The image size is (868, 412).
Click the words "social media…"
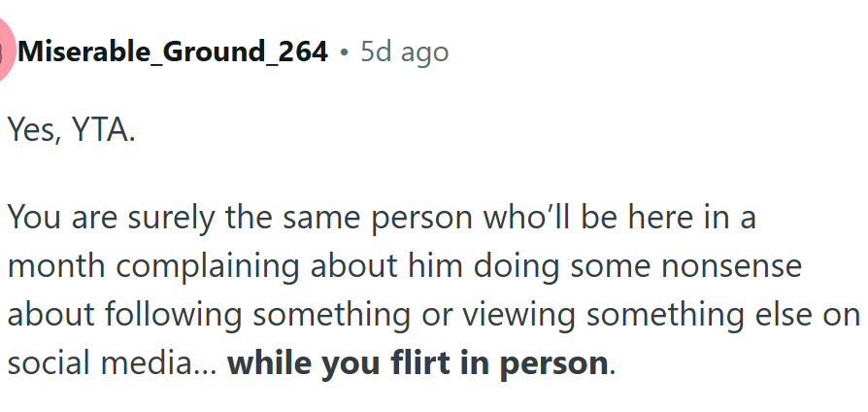(x=112, y=363)
